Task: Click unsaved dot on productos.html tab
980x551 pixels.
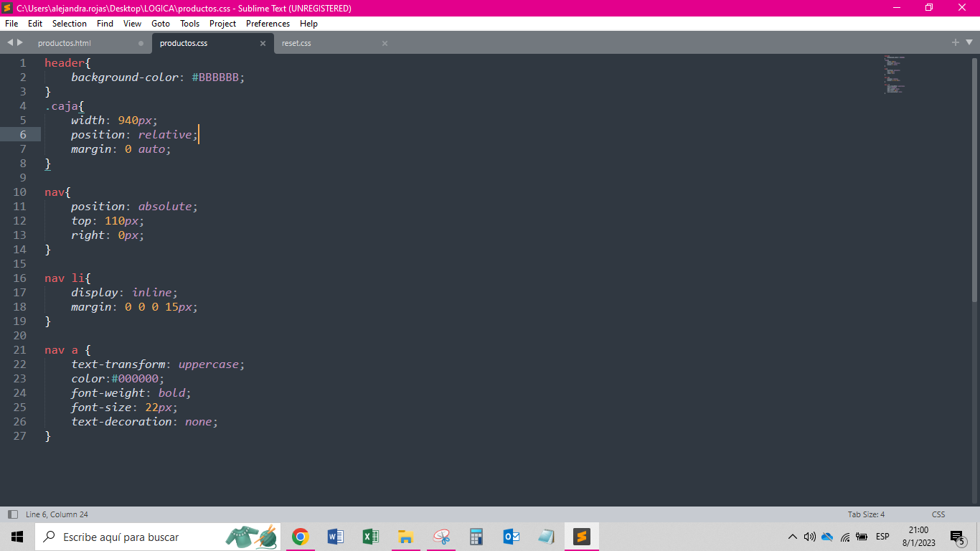Action: [141, 43]
